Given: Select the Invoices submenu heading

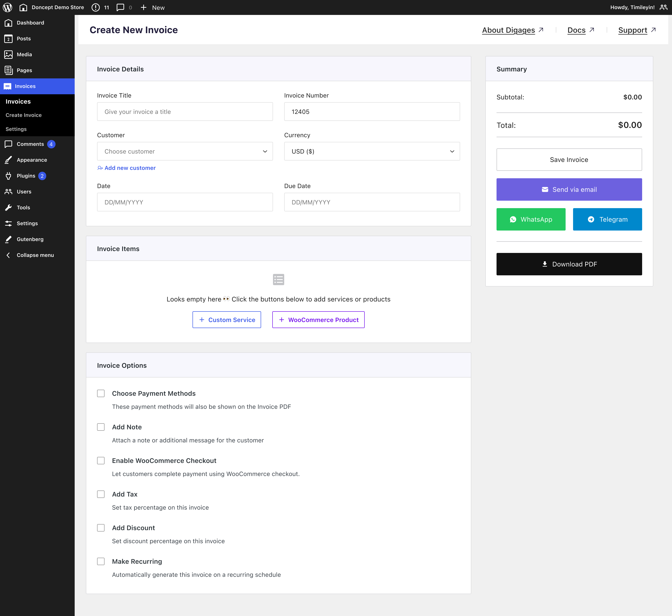Looking at the screenshot, I should point(18,101).
